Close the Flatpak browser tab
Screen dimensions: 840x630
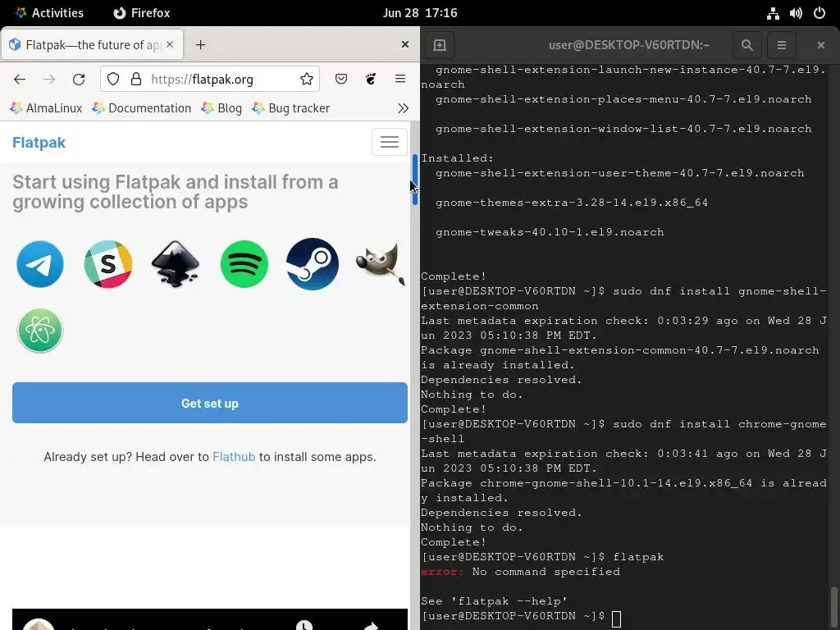tap(170, 44)
